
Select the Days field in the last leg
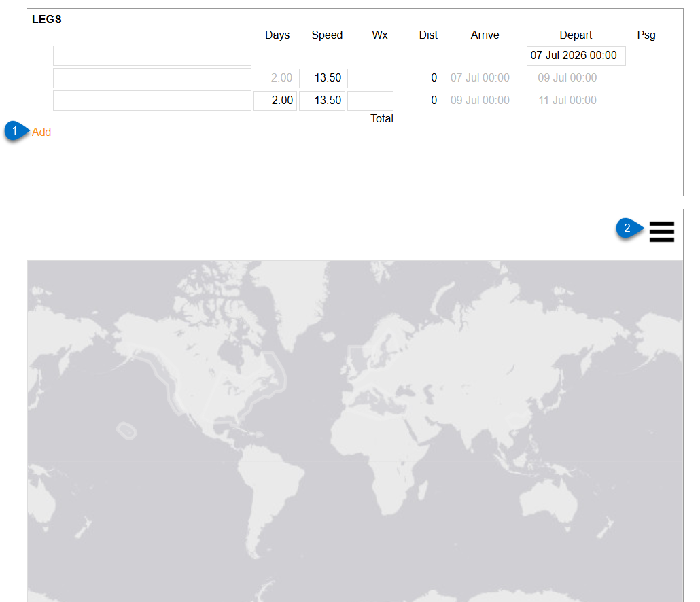pos(275,101)
